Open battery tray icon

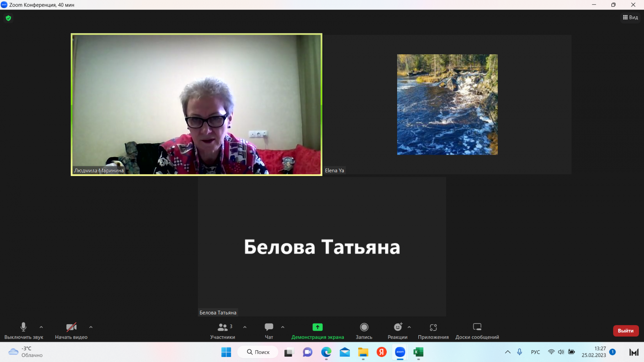[571, 352]
